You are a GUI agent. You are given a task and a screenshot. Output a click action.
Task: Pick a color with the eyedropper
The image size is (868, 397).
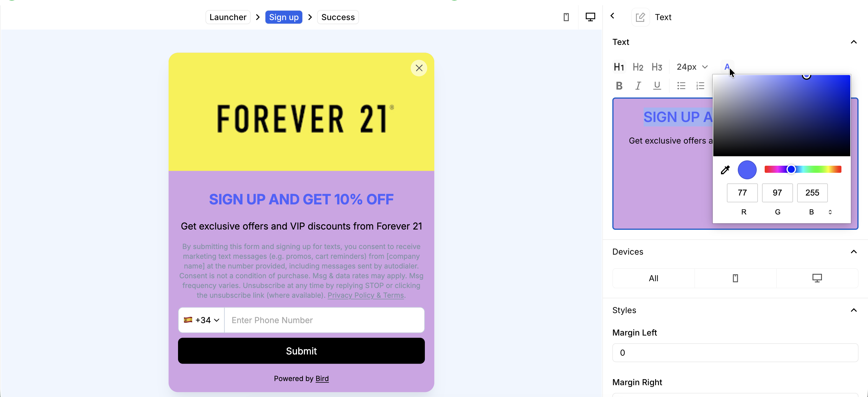click(725, 170)
